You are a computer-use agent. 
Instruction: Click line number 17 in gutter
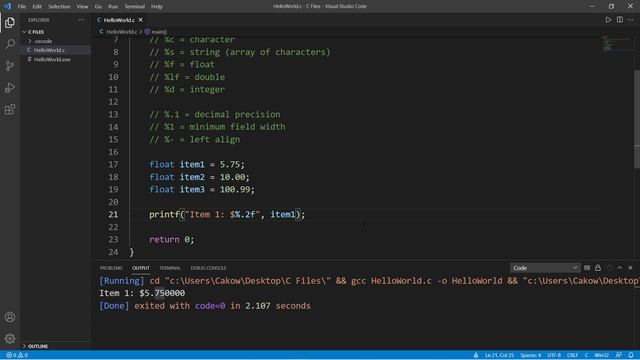[113, 164]
